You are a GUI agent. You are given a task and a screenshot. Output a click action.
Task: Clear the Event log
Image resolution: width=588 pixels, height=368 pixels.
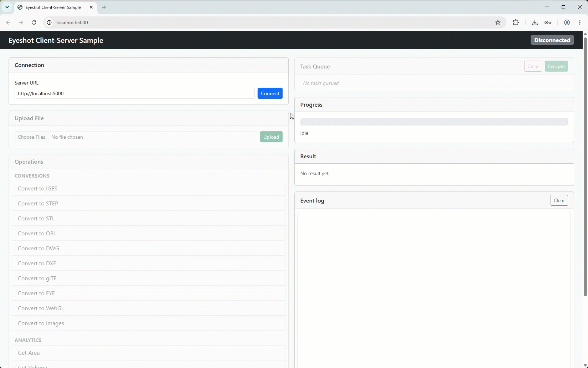[x=559, y=200]
